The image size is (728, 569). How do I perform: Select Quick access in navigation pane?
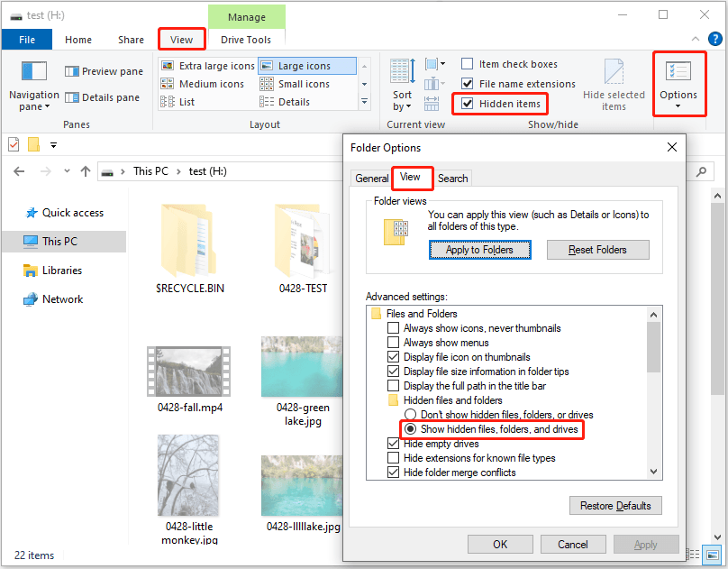(x=65, y=213)
